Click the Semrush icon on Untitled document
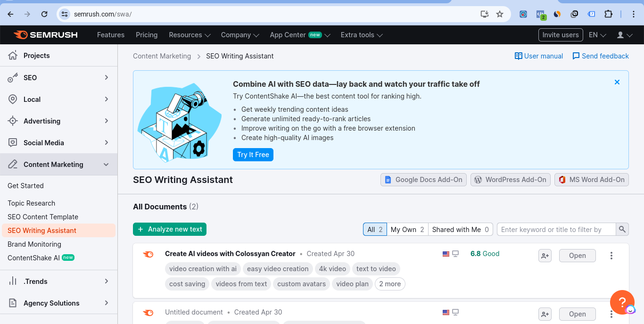The width and height of the screenshot is (644, 324). coord(148,313)
